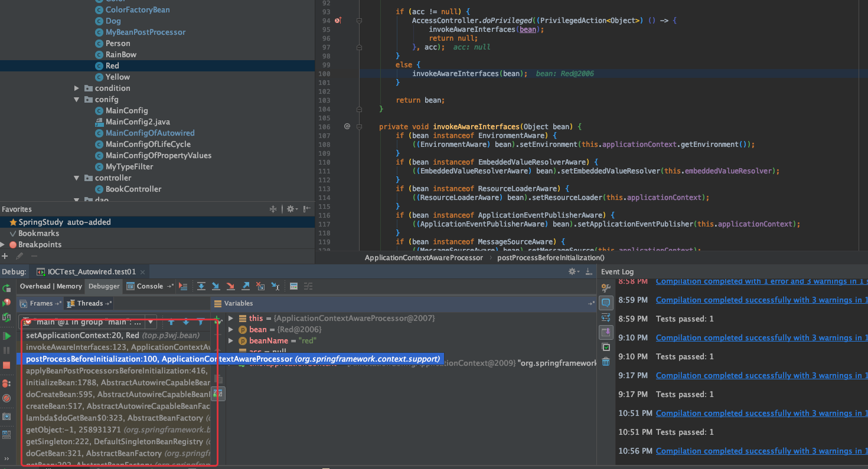Screen dimensions: 868x469
Task: Select the Frames tab
Action: click(x=41, y=303)
